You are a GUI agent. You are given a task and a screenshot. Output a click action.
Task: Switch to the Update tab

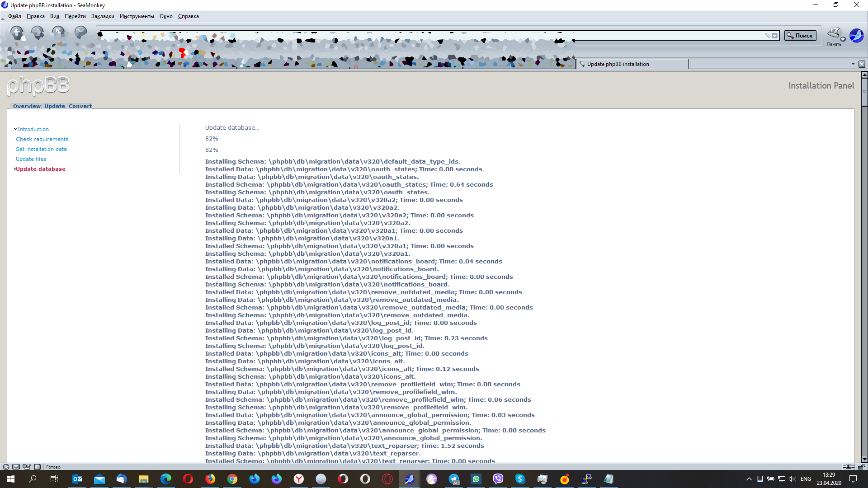pyautogui.click(x=54, y=106)
